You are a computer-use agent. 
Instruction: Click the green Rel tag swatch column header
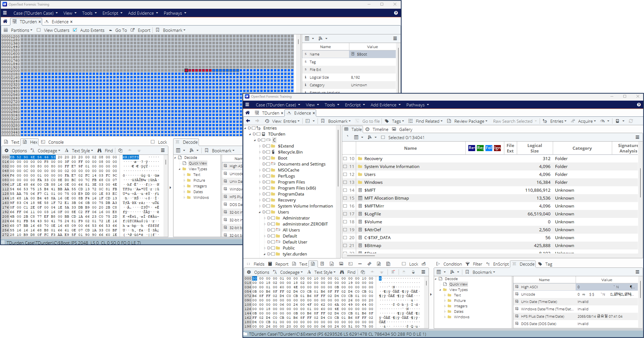tap(480, 148)
